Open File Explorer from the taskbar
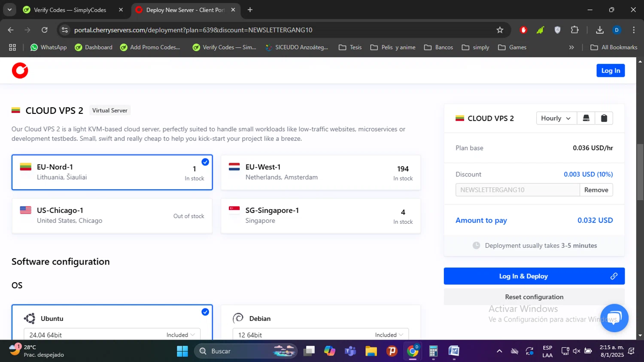This screenshot has height=362, width=644. tap(371, 351)
